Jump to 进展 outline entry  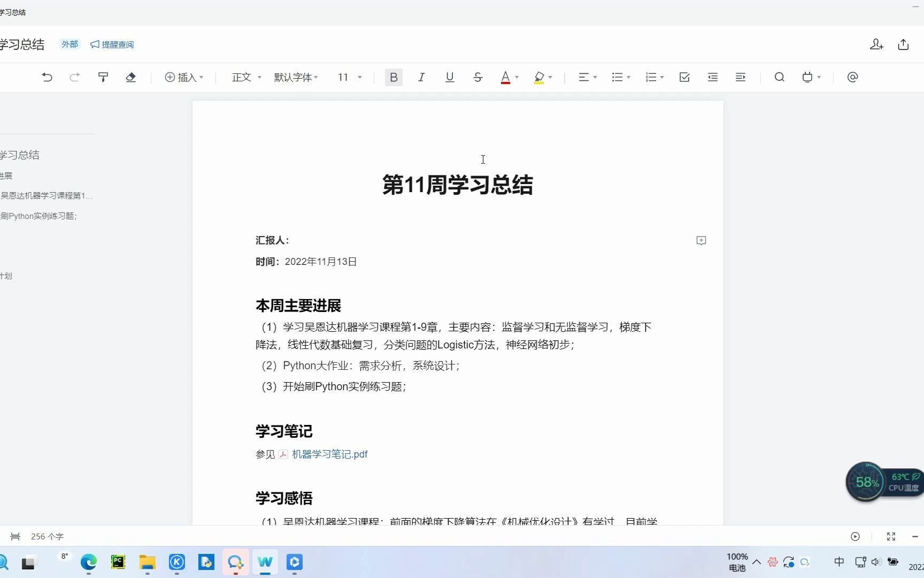tap(6, 176)
